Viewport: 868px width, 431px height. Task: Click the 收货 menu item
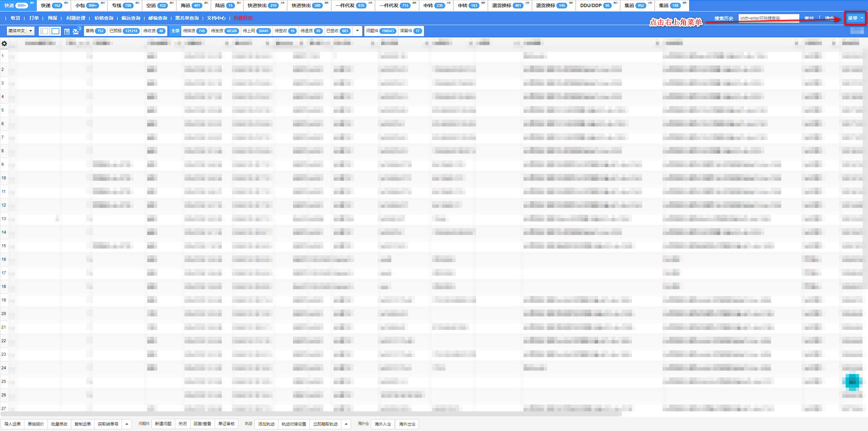pyautogui.click(x=15, y=18)
